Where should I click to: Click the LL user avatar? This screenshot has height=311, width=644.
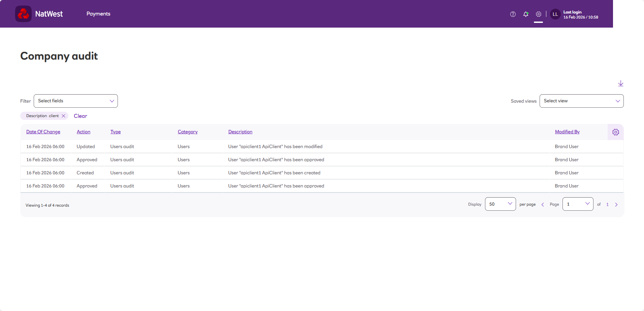tap(555, 14)
